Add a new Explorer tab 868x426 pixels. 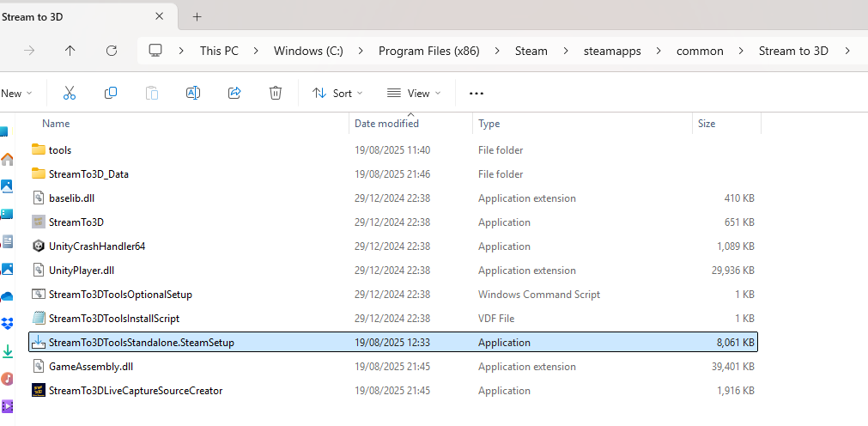pos(197,16)
